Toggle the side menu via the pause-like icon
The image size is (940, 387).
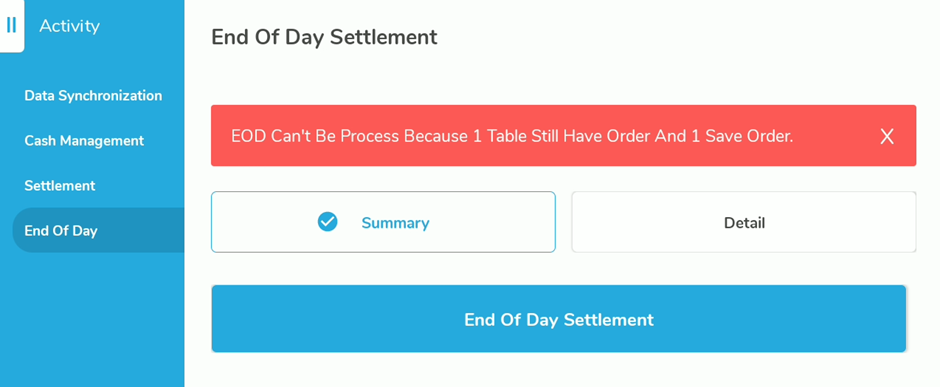point(11,26)
